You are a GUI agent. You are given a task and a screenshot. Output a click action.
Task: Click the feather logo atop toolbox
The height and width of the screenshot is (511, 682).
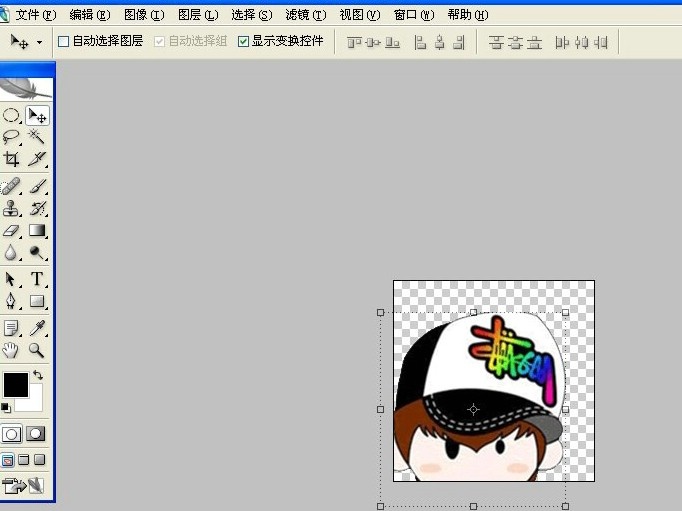pyautogui.click(x=25, y=88)
